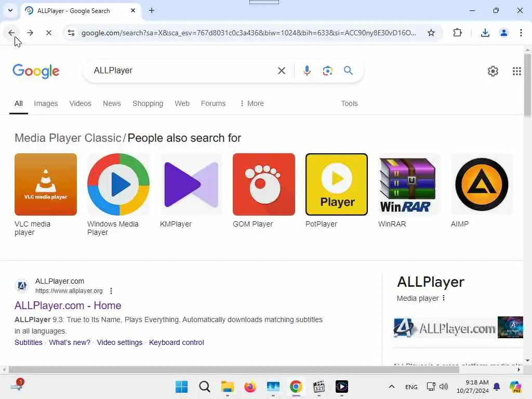Open Chrome downloads
Image resolution: width=532 pixels, height=399 pixels.
pos(485,33)
